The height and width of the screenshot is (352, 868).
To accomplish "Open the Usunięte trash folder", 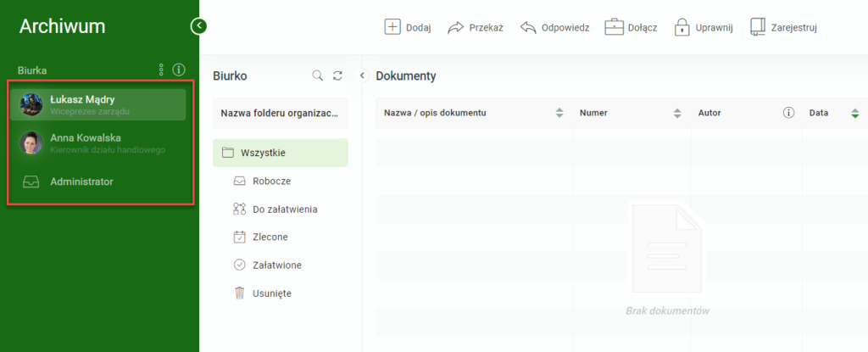I will [x=263, y=293].
